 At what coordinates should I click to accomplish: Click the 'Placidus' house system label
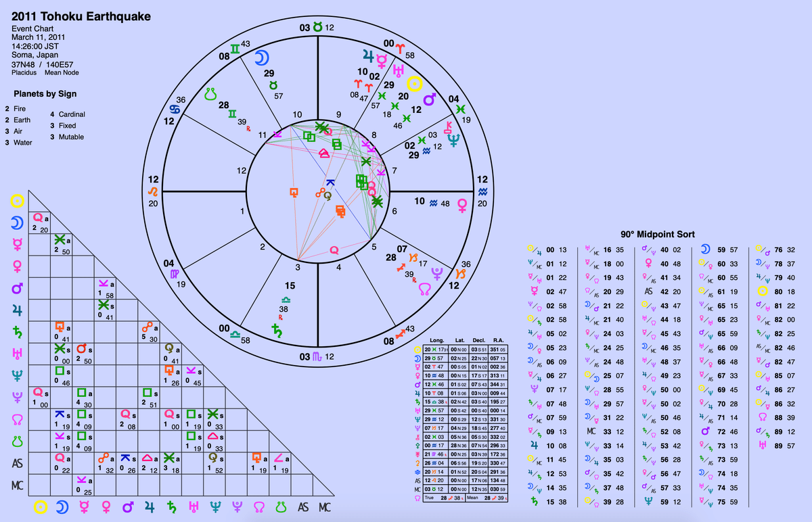(24, 72)
